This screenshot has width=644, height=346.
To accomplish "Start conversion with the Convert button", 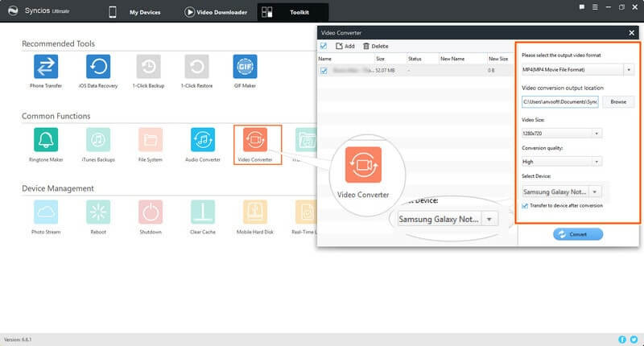I will point(578,234).
